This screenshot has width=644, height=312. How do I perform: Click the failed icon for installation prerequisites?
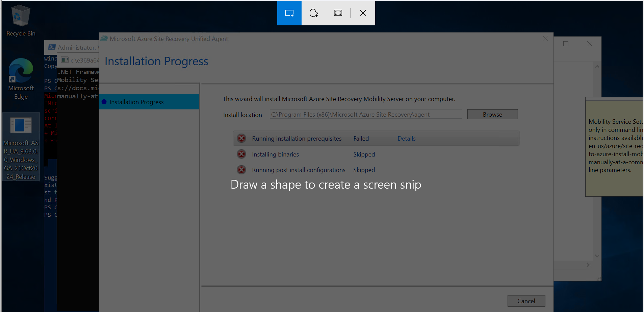click(x=241, y=138)
